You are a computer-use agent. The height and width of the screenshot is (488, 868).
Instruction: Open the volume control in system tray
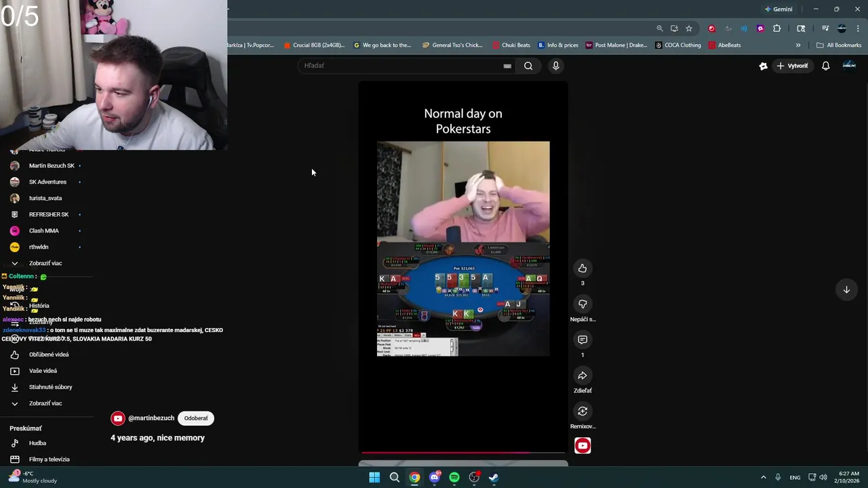pos(823,477)
